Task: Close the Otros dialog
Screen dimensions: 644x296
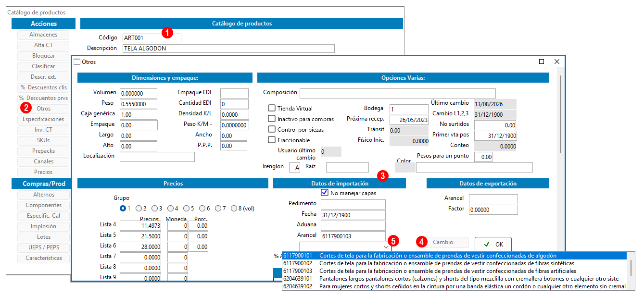Action: point(557,62)
